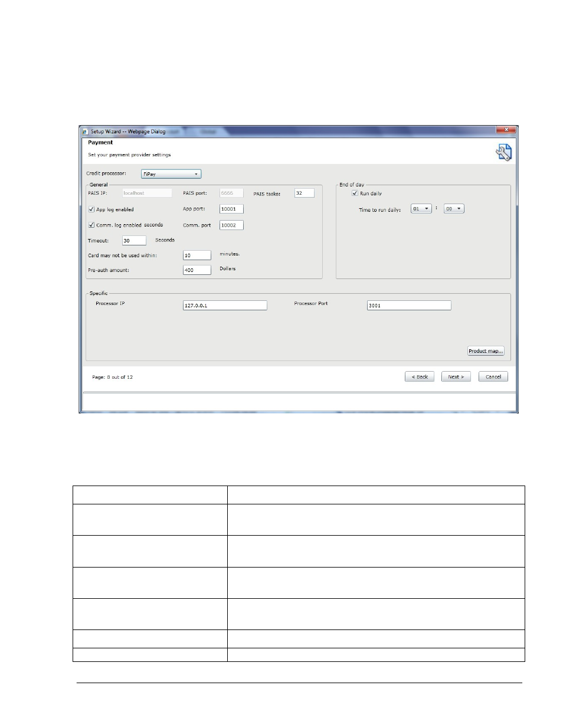Click the PAIS IP field showing localhost
Image resolution: width=563 pixels, height=728 pixels.
[147, 193]
